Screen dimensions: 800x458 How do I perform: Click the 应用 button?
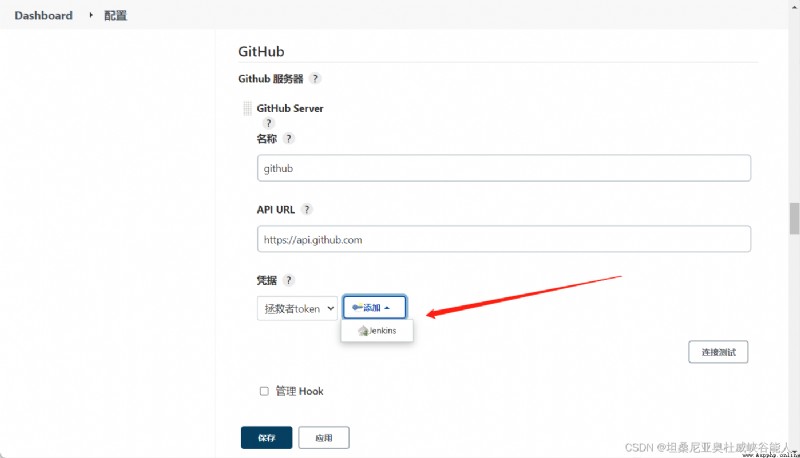click(323, 438)
